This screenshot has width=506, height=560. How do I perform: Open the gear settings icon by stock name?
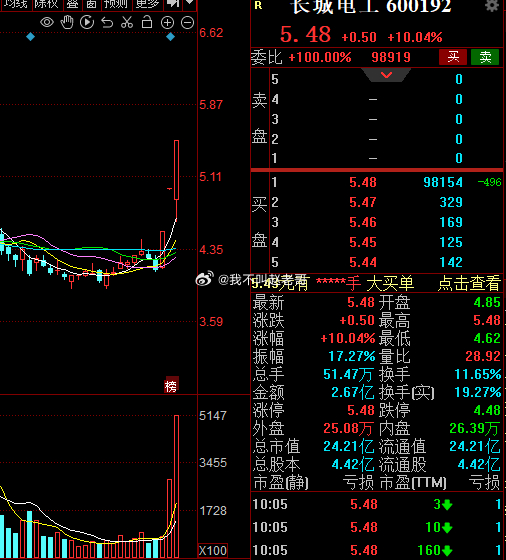[492, 5]
